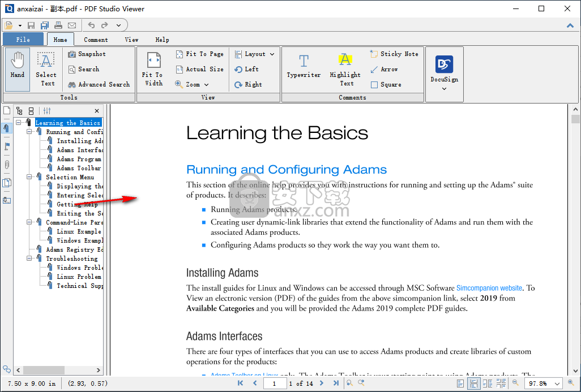Zoom in using the status bar magnifier
The width and height of the screenshot is (581, 392).
click(x=571, y=383)
